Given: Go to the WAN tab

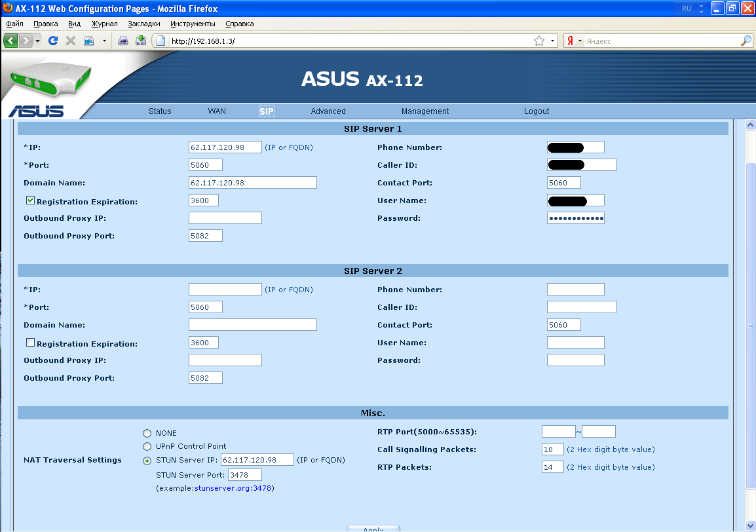Looking at the screenshot, I should click(216, 111).
